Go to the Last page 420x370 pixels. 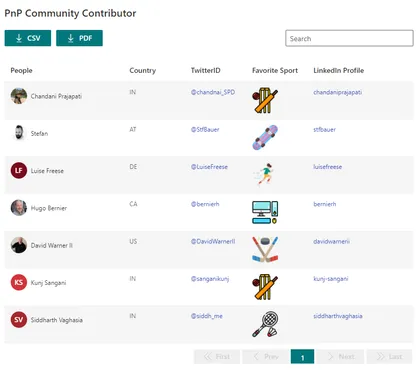[x=389, y=357]
